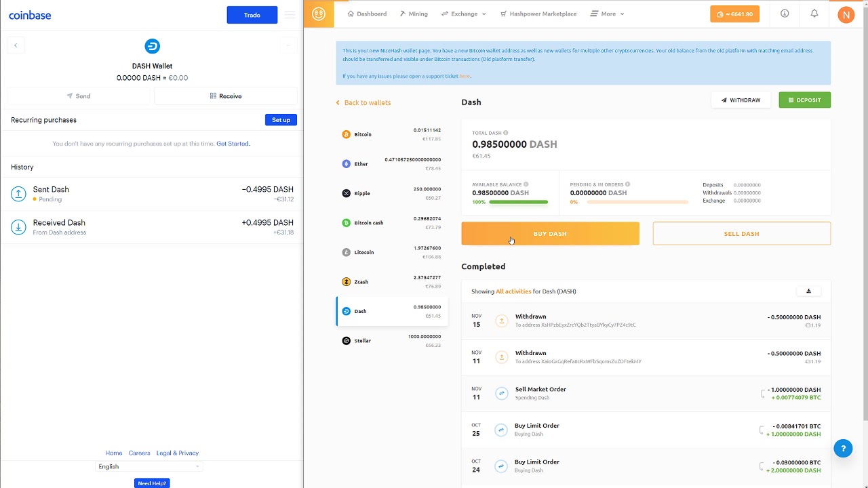This screenshot has width=868, height=488.
Task: Open the Dashboard tab
Action: (367, 14)
